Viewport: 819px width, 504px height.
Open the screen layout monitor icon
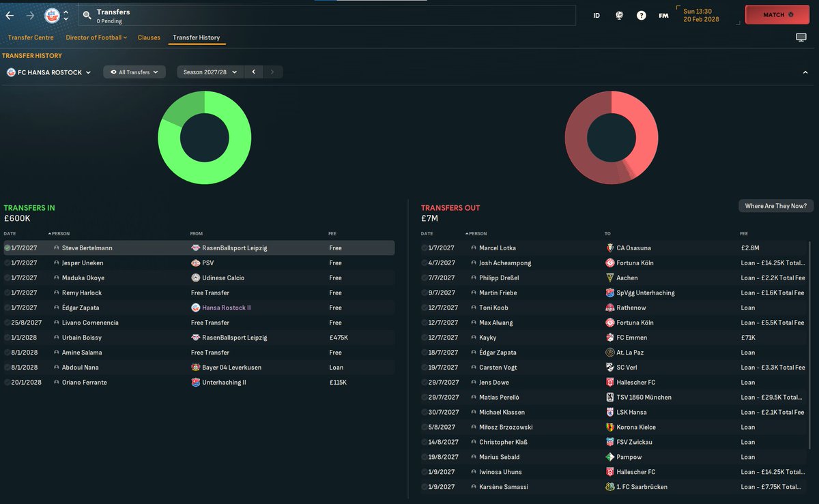click(x=801, y=37)
